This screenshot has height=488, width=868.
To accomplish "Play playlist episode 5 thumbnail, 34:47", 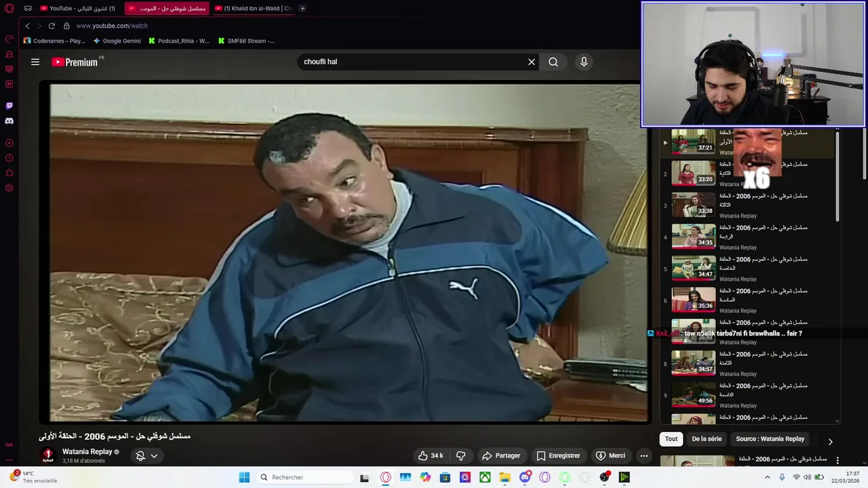I will point(693,268).
